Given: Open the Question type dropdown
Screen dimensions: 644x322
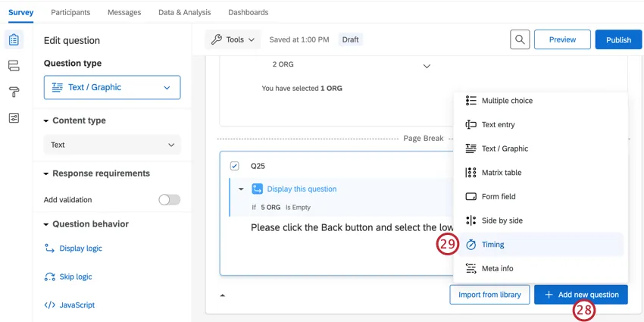Looking at the screenshot, I should pyautogui.click(x=112, y=87).
